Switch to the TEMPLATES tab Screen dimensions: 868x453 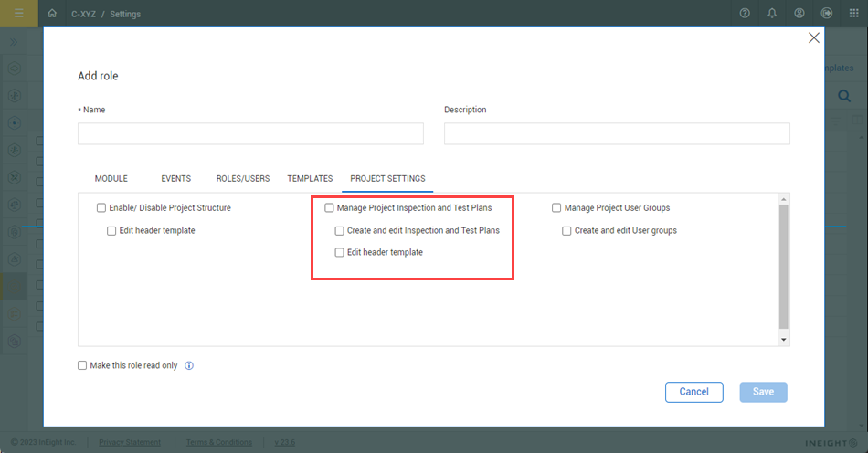(x=310, y=179)
